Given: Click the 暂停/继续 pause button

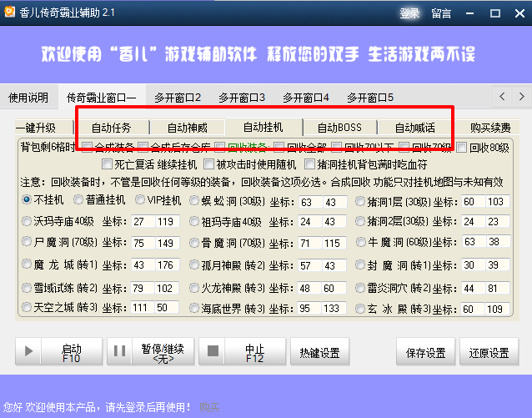Looking at the screenshot, I should (x=151, y=353).
